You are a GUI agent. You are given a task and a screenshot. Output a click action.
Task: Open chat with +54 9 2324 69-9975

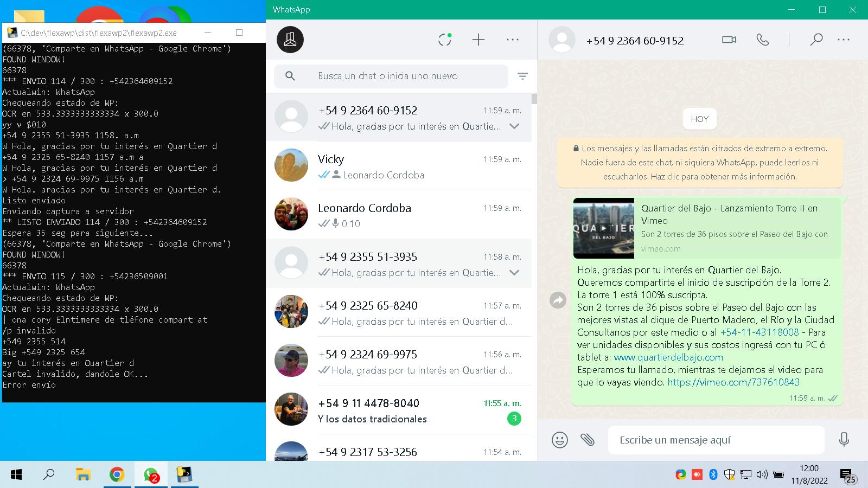pos(399,361)
